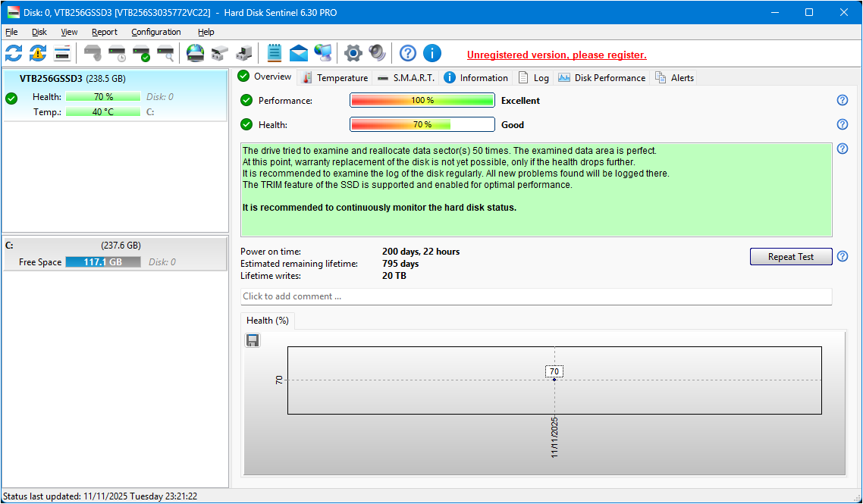Open the Disk menu

(x=39, y=32)
